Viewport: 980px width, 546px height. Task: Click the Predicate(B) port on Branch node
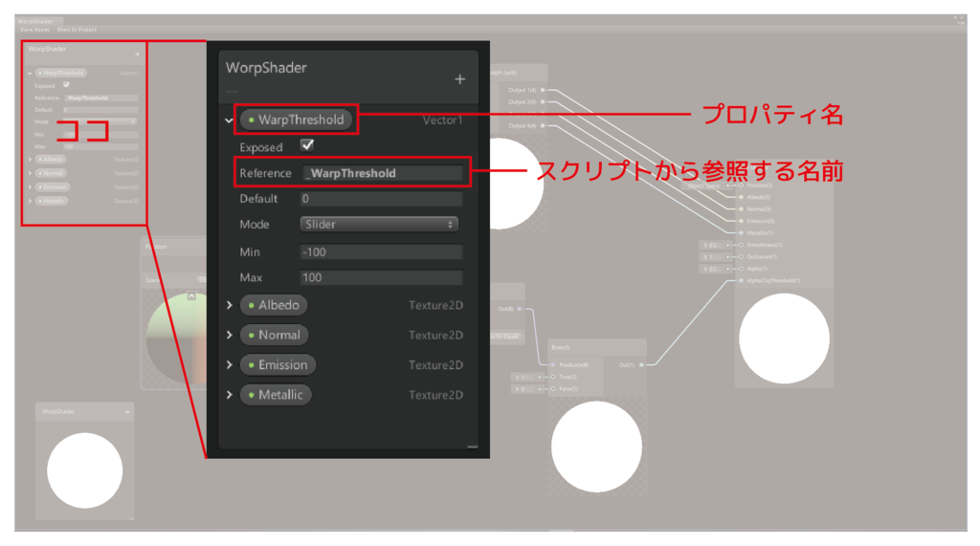(552, 365)
